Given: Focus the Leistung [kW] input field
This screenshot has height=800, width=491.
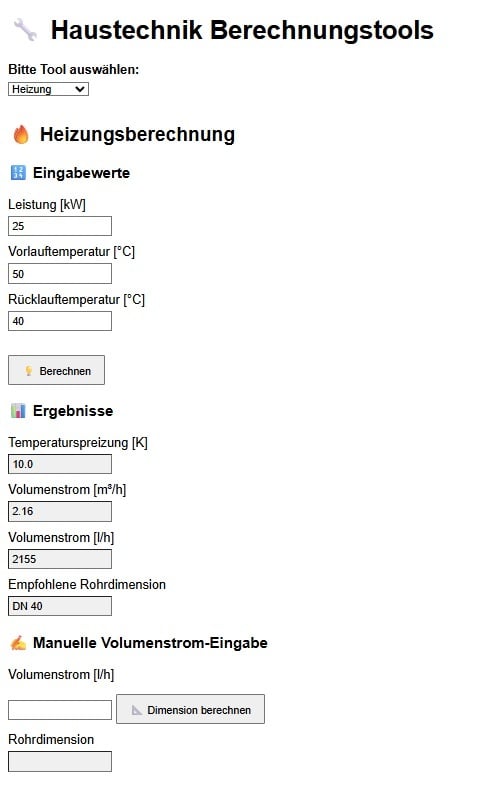Looking at the screenshot, I should tap(60, 226).
